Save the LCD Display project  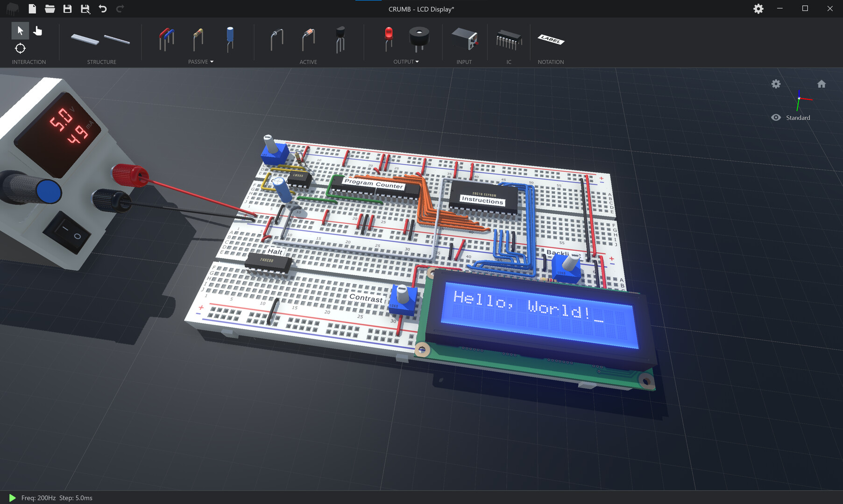pyautogui.click(x=67, y=8)
